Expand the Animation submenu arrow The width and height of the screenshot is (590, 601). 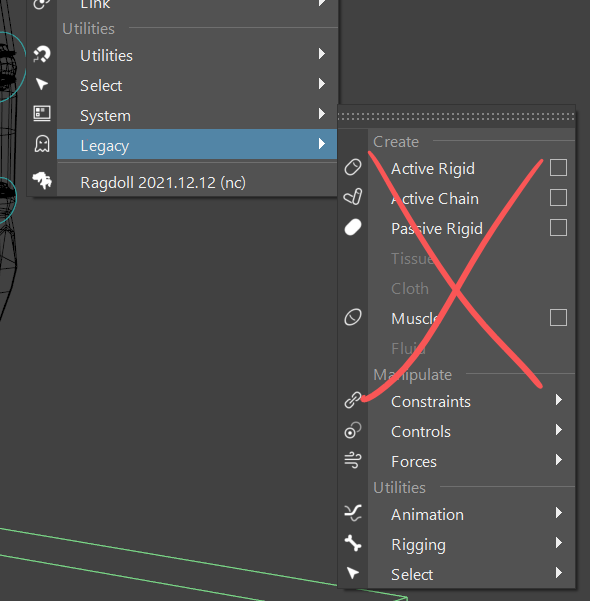[559, 512]
